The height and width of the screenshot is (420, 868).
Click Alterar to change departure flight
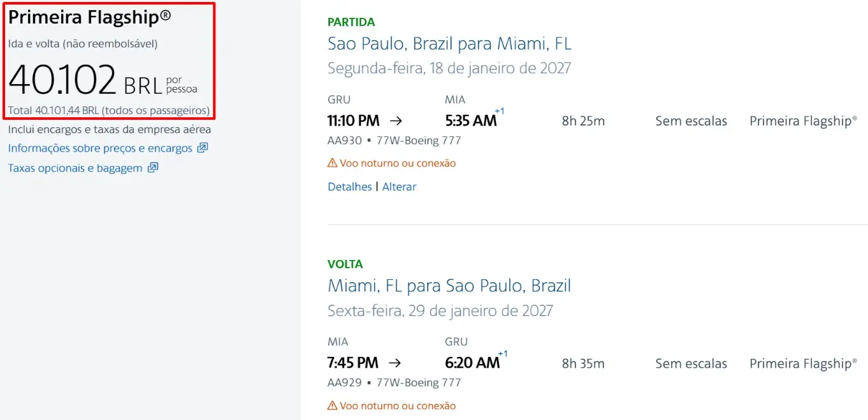400,187
